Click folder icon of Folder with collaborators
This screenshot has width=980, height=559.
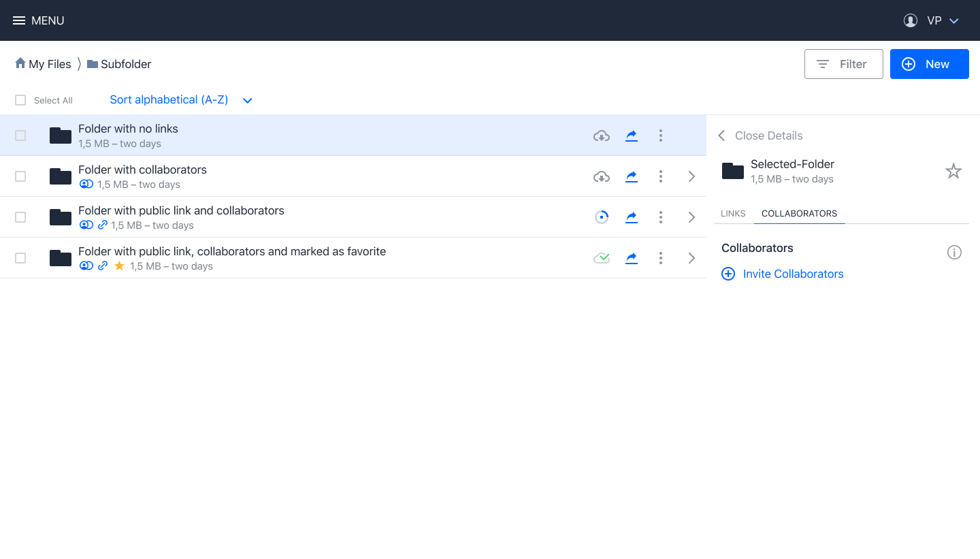[61, 176]
